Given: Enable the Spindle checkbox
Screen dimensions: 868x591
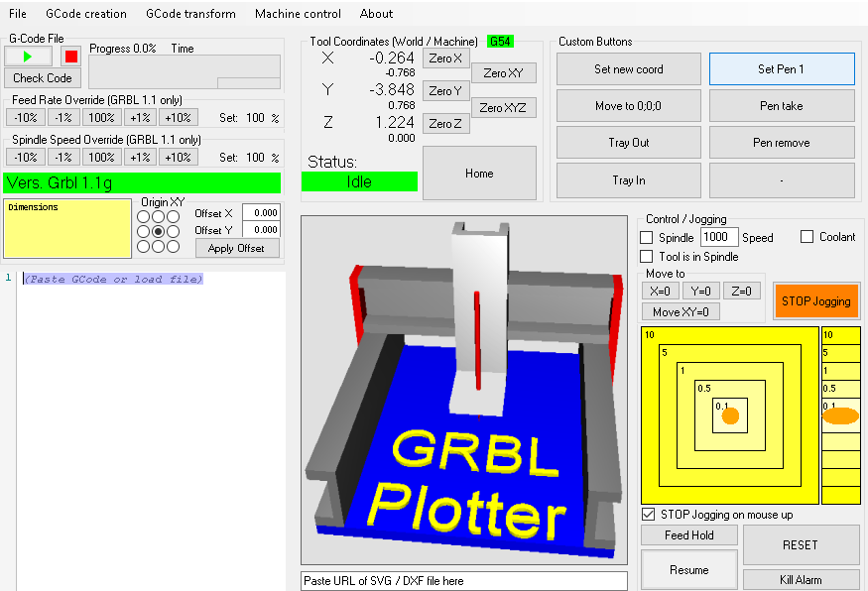Looking at the screenshot, I should tap(646, 237).
